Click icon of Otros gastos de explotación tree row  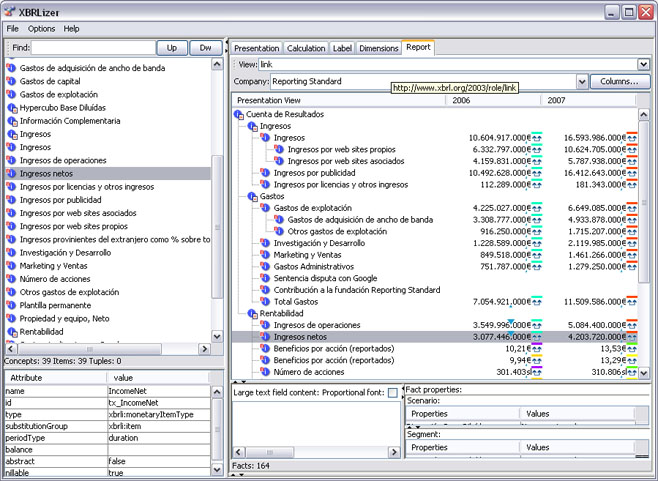(x=279, y=231)
